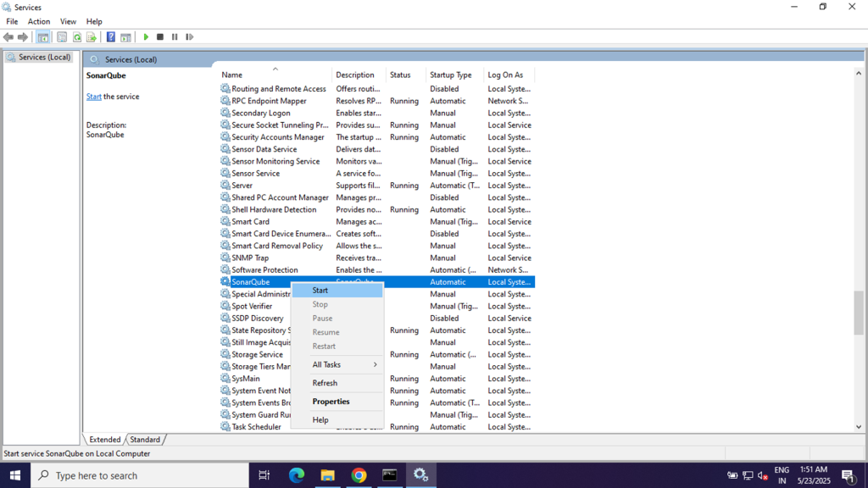868x488 pixels.
Task: Click the toolbar Properties icon
Action: tap(62, 37)
